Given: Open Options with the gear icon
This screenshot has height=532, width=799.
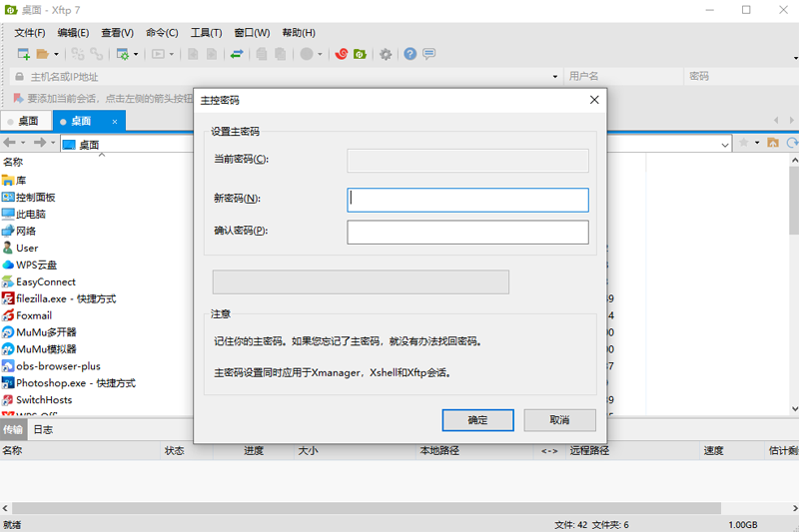Looking at the screenshot, I should tap(386, 54).
